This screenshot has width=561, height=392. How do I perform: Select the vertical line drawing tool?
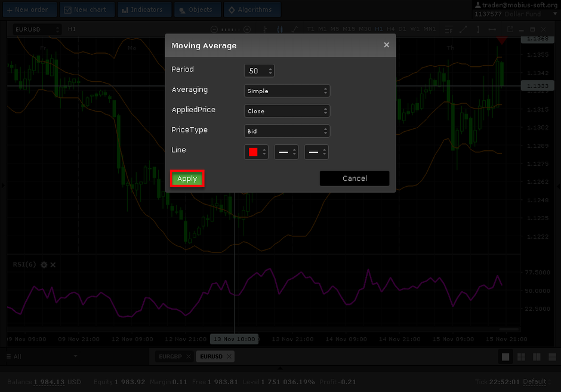478,29
